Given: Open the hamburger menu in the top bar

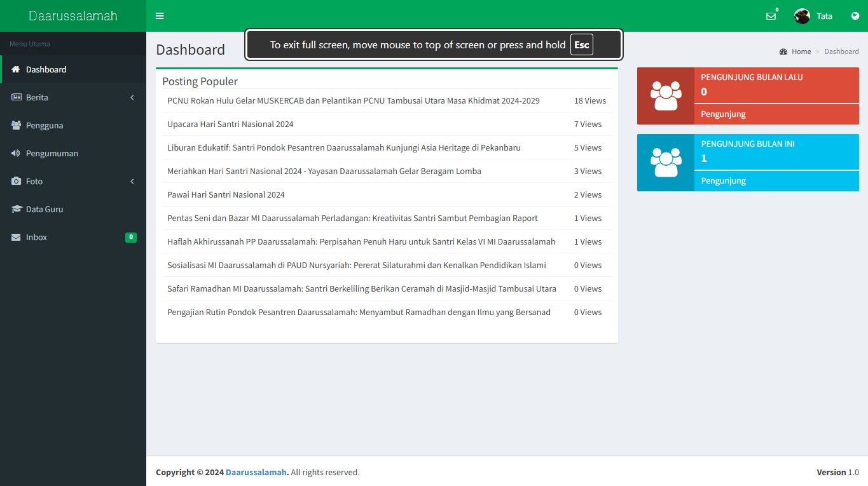Looking at the screenshot, I should [x=159, y=16].
